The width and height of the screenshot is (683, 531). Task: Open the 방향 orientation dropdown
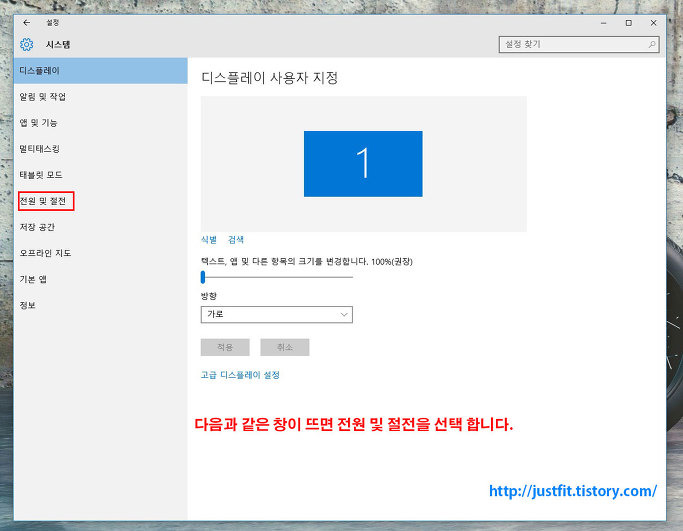coord(277,315)
